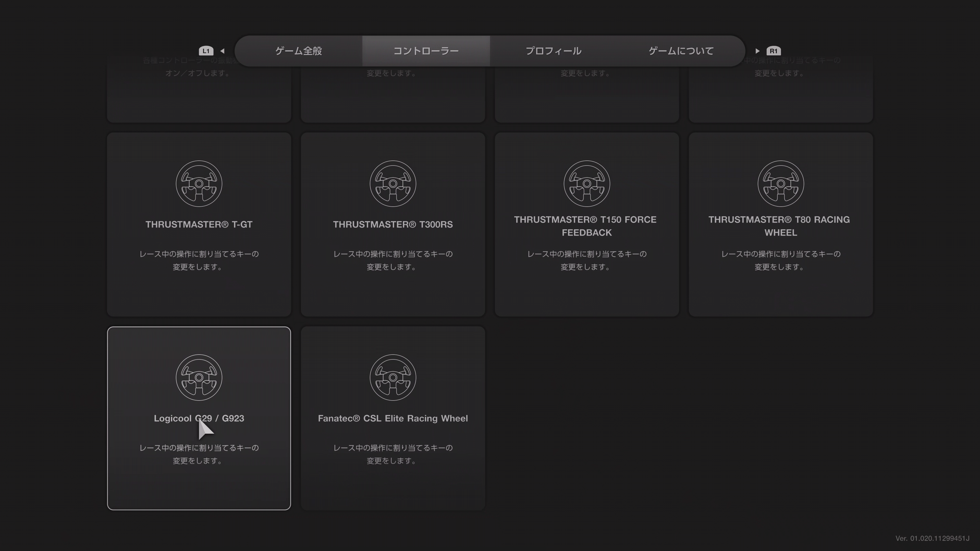This screenshot has height=551, width=980.
Task: Click the T80 Racing Wheel icon
Action: (781, 184)
